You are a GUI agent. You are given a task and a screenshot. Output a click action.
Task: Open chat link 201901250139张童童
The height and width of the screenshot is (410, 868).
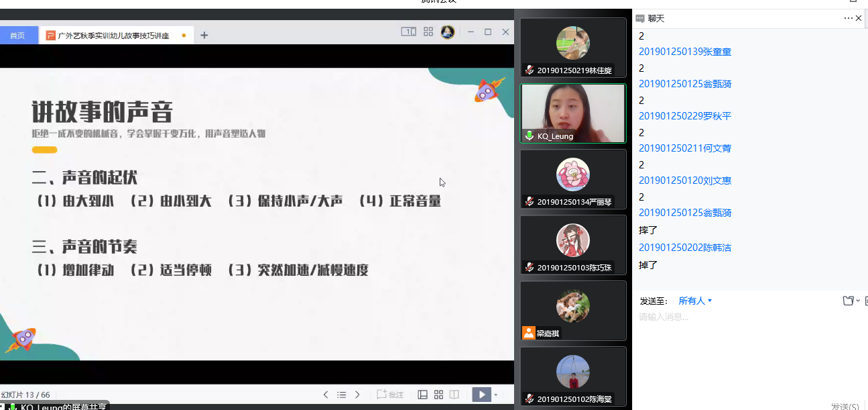point(684,51)
